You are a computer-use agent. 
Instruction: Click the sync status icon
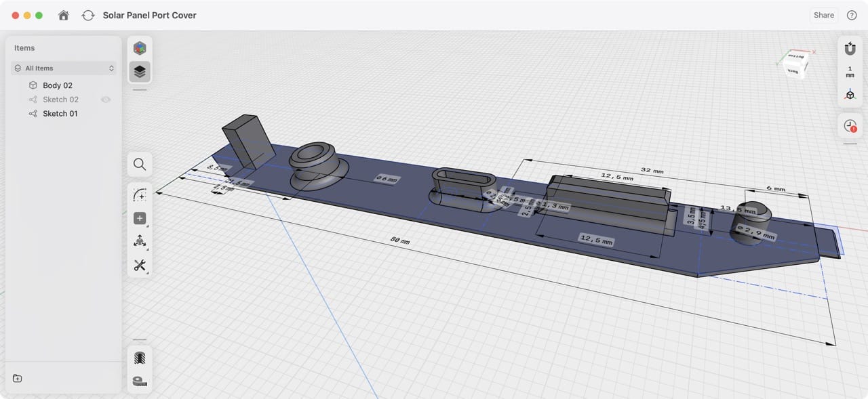click(87, 15)
